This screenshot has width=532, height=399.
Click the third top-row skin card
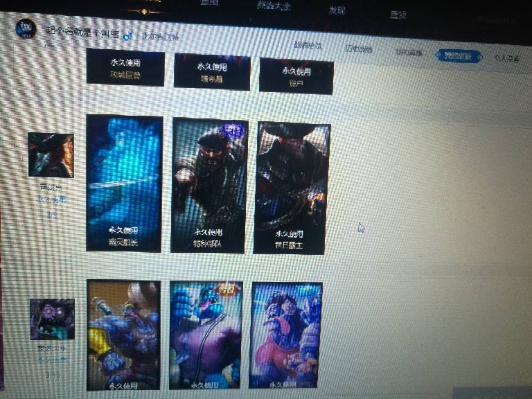click(x=296, y=75)
